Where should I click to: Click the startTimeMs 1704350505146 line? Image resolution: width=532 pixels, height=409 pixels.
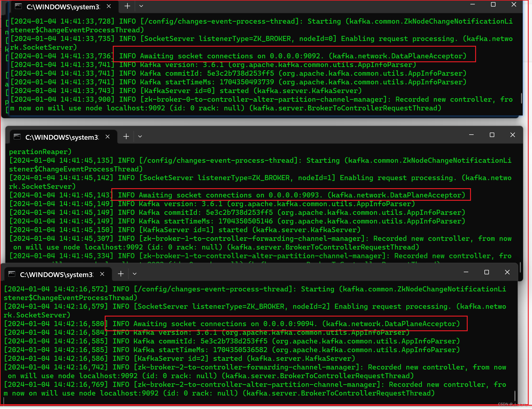tap(237, 221)
